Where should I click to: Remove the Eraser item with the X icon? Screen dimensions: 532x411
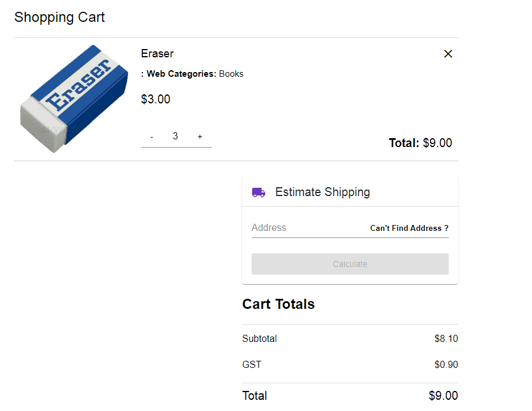click(448, 54)
